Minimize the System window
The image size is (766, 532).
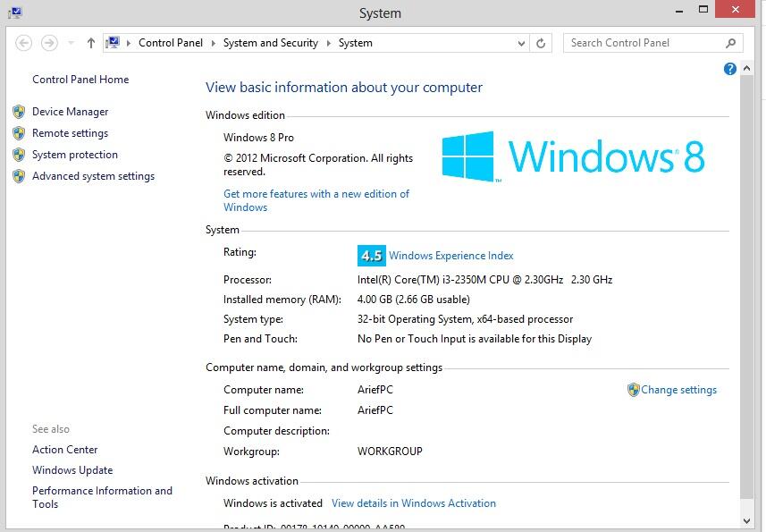[x=679, y=10]
